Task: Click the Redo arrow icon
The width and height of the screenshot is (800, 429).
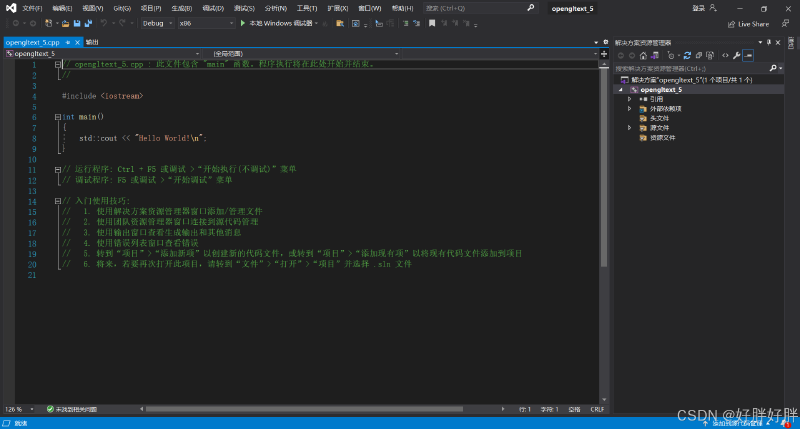Action: click(x=122, y=23)
